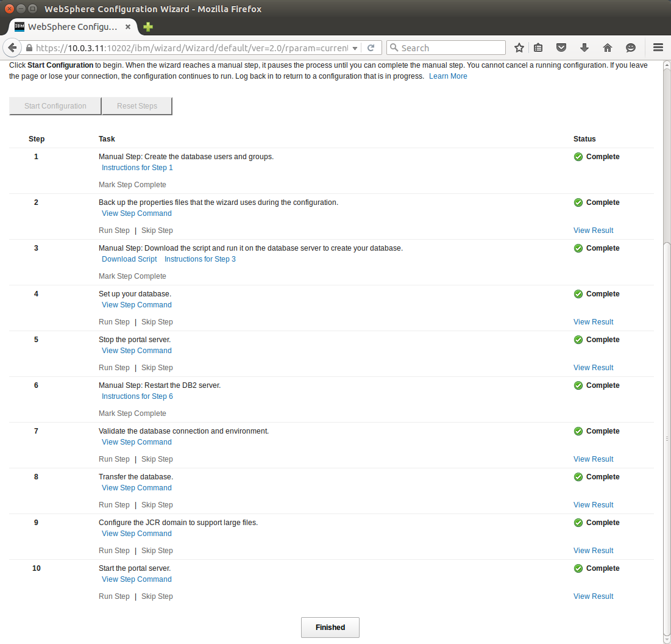Screen dimensions: 671x644
Task: Click the padlock site identity icon
Action: coord(29,48)
